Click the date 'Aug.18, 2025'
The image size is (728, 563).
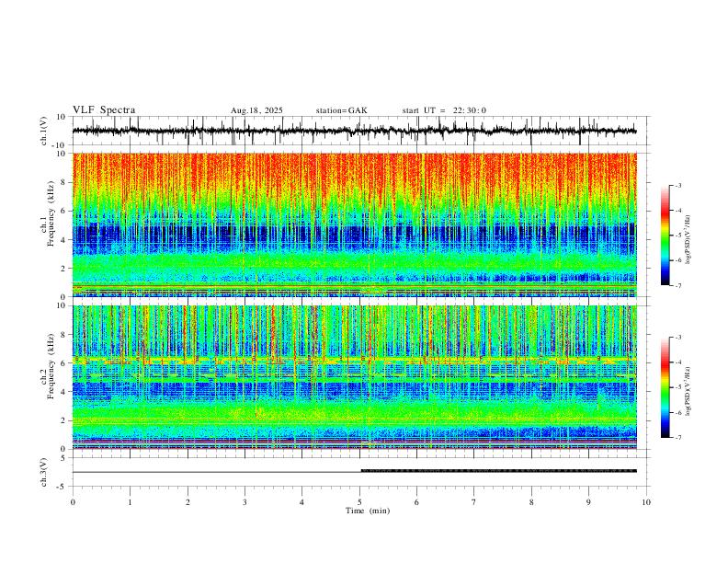click(256, 110)
